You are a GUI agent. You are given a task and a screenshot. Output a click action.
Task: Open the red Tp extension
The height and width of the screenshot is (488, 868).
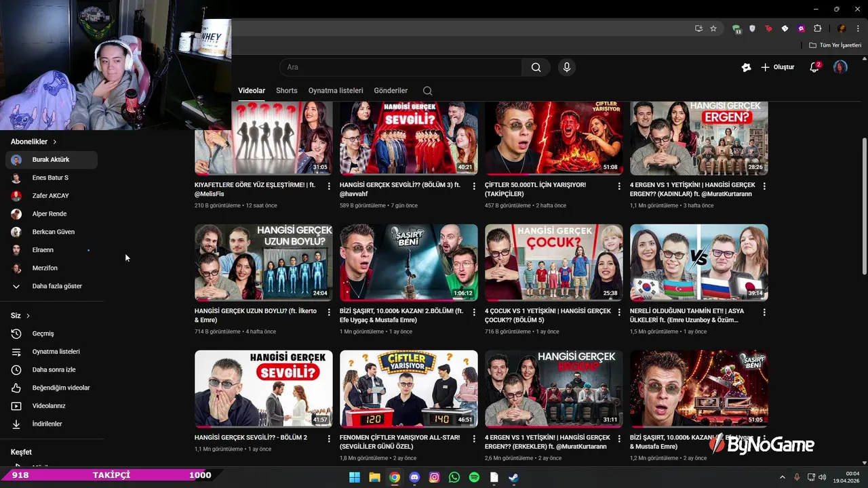pyautogui.click(x=768, y=28)
